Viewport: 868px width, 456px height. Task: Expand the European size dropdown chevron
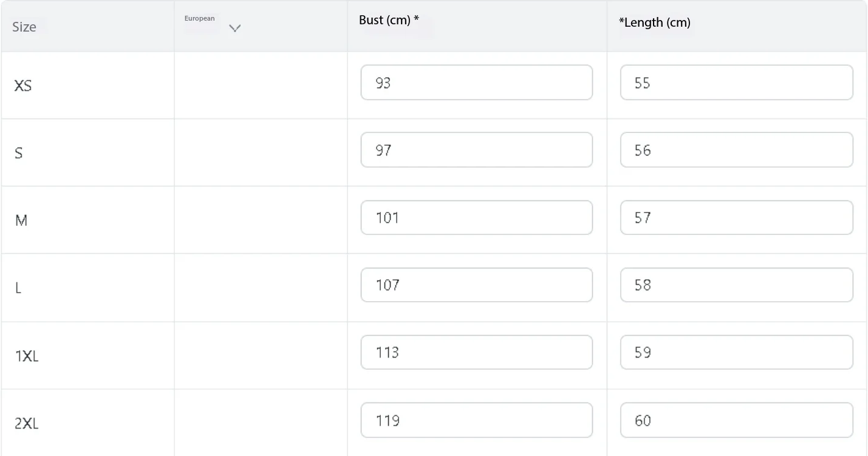pyautogui.click(x=235, y=28)
